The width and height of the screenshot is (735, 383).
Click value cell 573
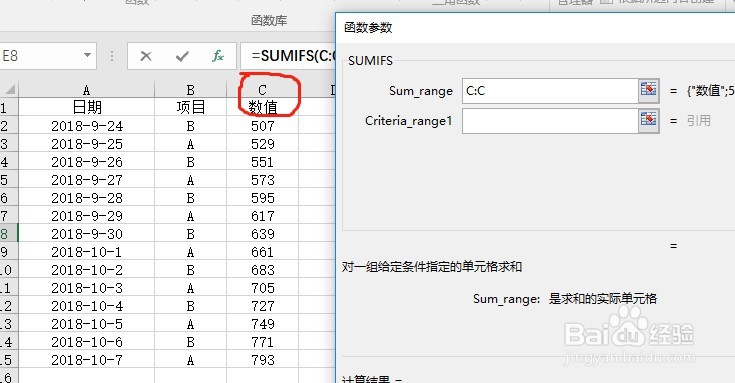[262, 180]
